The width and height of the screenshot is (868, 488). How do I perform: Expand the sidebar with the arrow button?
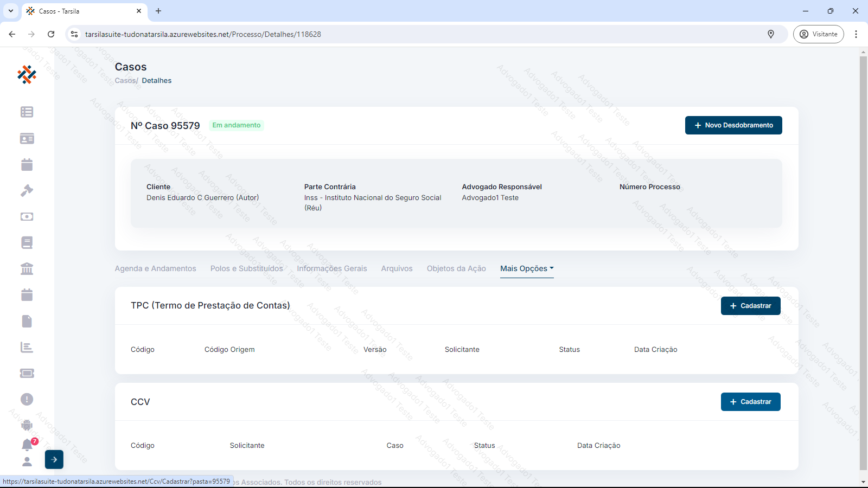coord(54,459)
